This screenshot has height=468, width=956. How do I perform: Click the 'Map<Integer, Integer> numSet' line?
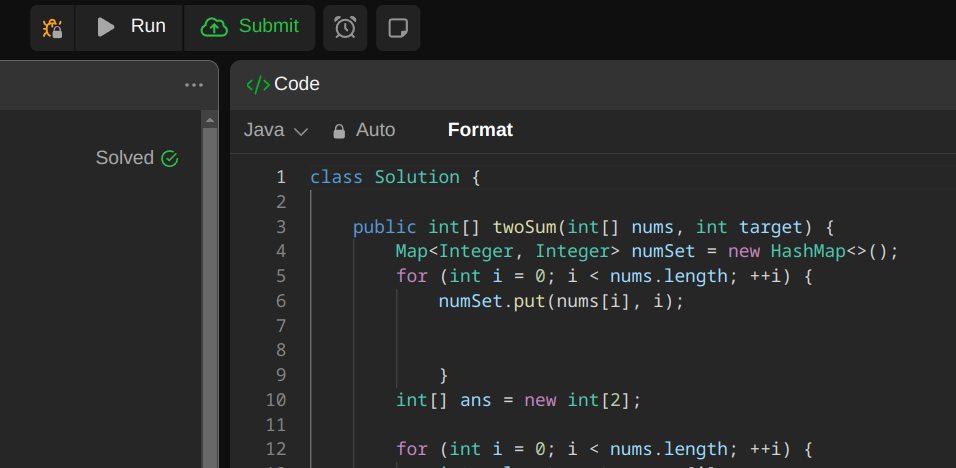point(647,251)
